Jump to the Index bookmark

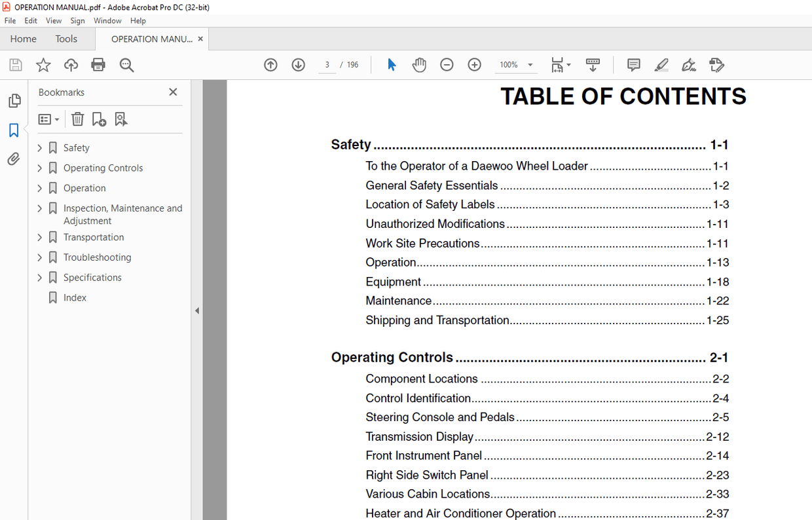pyautogui.click(x=75, y=297)
